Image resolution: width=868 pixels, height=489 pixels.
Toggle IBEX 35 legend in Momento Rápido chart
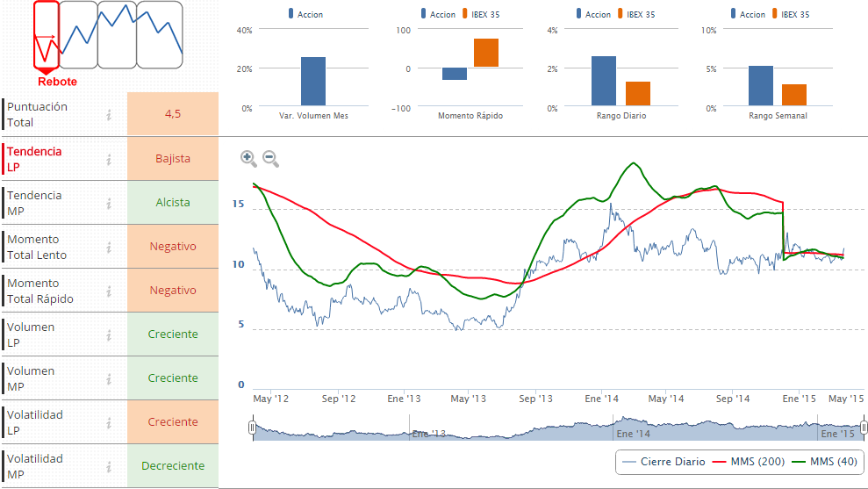click(480, 14)
